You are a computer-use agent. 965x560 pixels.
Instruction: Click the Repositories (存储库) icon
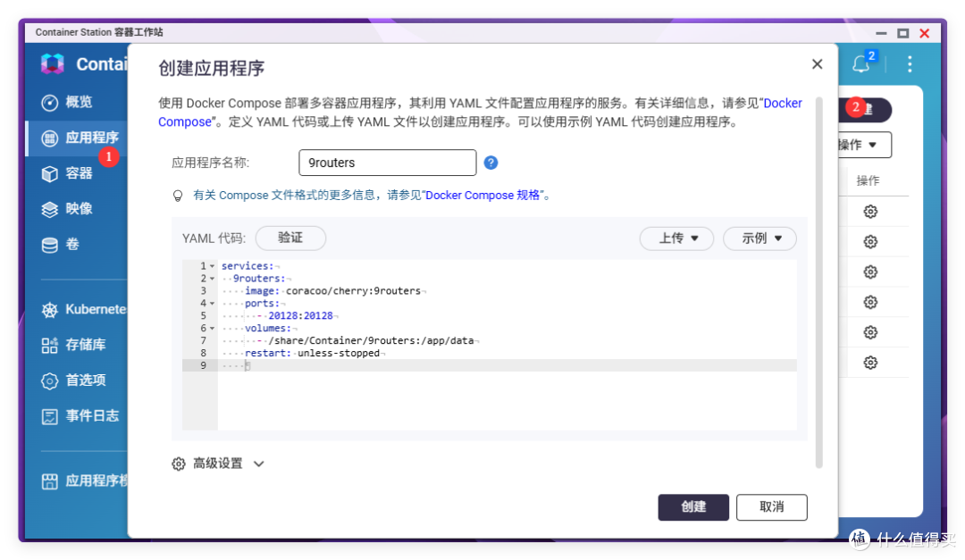tap(50, 346)
